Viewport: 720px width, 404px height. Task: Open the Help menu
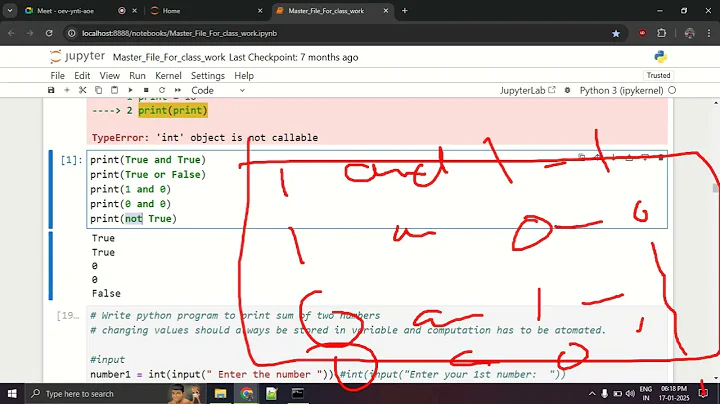[244, 76]
